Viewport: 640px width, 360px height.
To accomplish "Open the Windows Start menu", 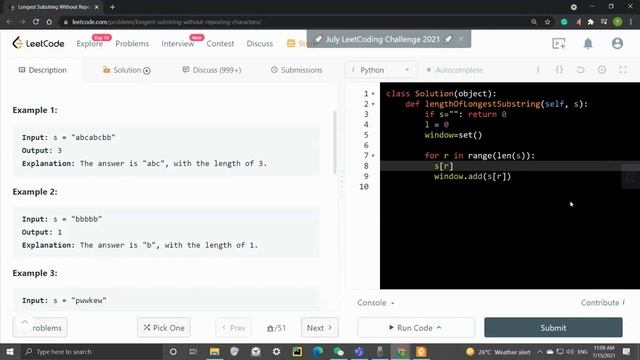I will (9, 351).
